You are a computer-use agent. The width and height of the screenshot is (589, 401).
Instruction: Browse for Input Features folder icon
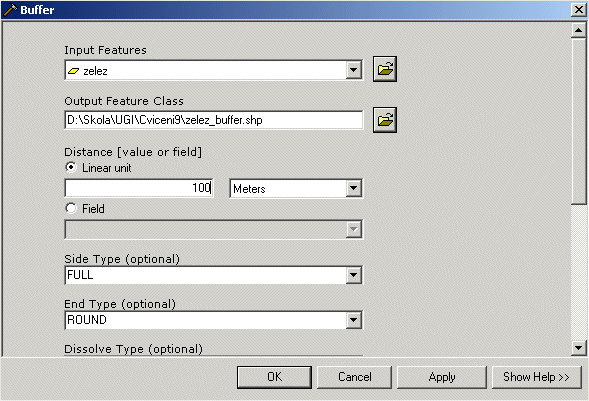(x=385, y=69)
